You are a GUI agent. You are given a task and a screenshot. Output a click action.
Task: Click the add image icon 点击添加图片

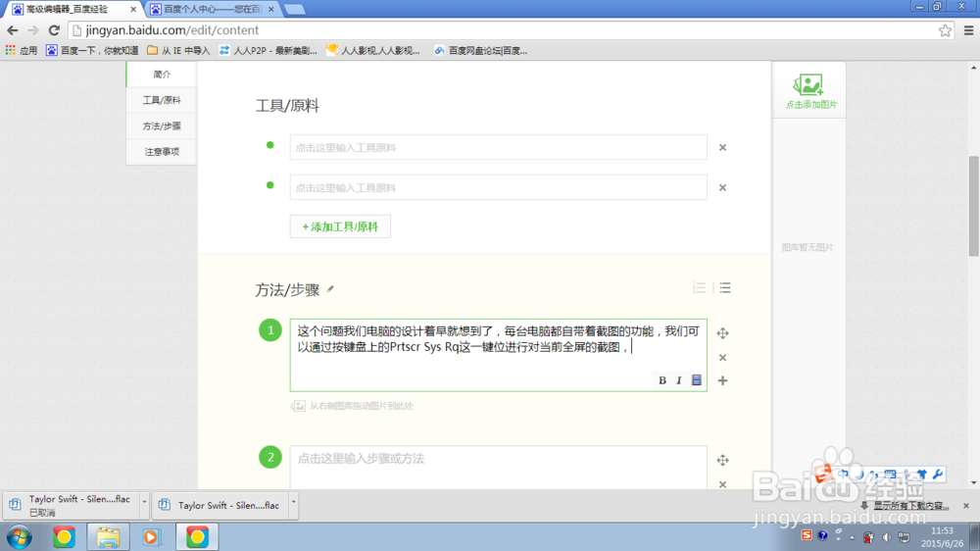pyautogui.click(x=809, y=91)
